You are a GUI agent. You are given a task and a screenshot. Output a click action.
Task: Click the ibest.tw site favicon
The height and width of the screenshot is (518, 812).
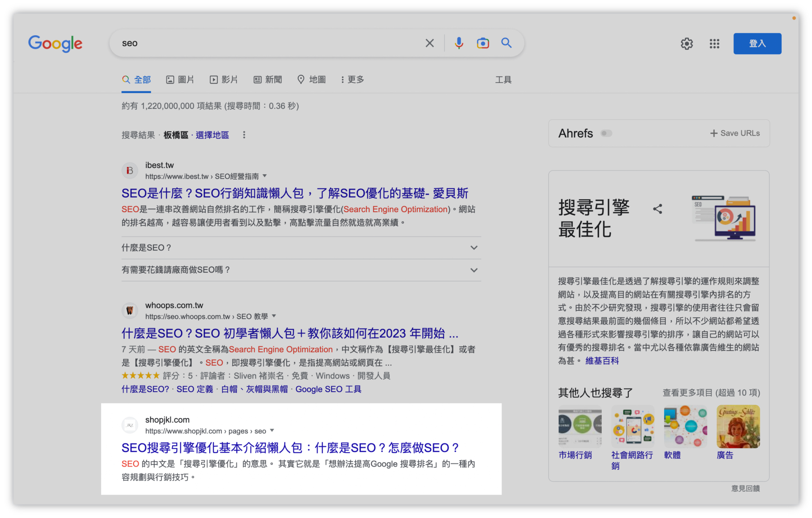click(x=129, y=170)
